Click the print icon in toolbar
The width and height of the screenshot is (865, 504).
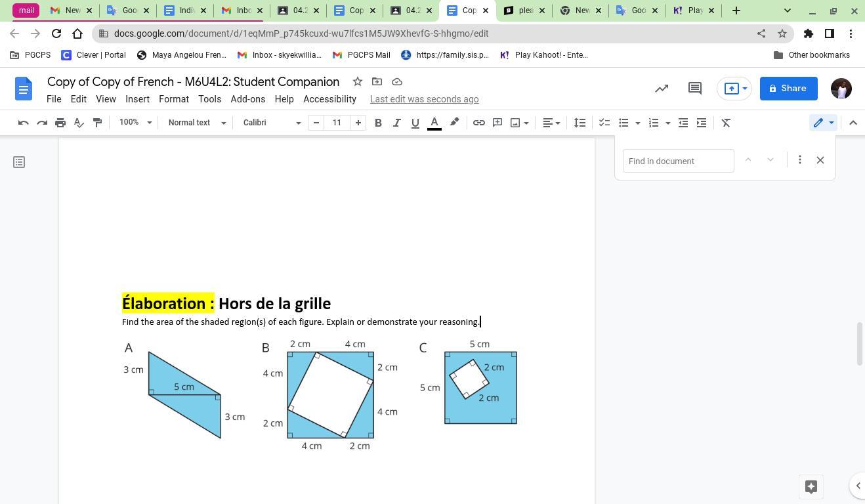click(x=60, y=123)
